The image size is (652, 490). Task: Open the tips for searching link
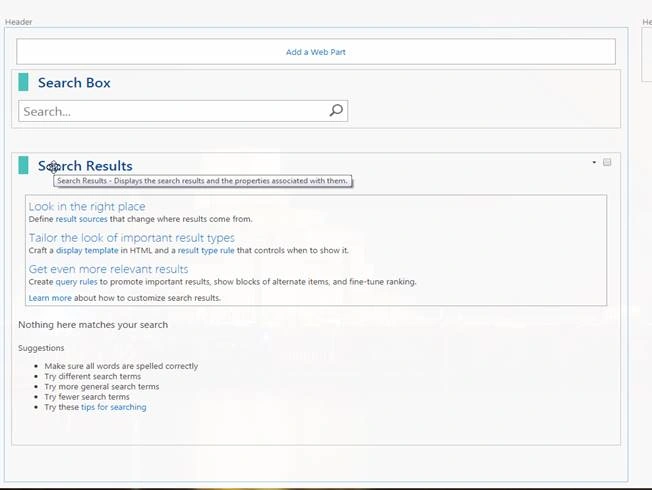114,407
